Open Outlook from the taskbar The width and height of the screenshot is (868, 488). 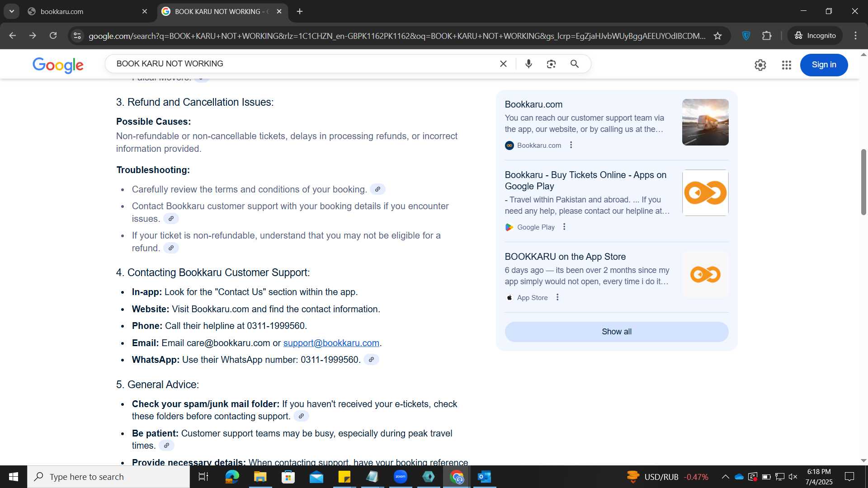coord(485,477)
